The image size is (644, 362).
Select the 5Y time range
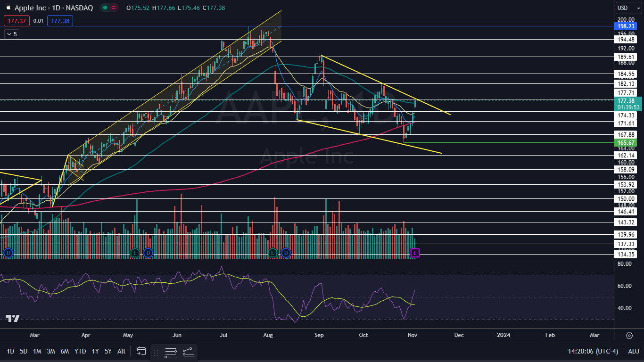pos(108,351)
